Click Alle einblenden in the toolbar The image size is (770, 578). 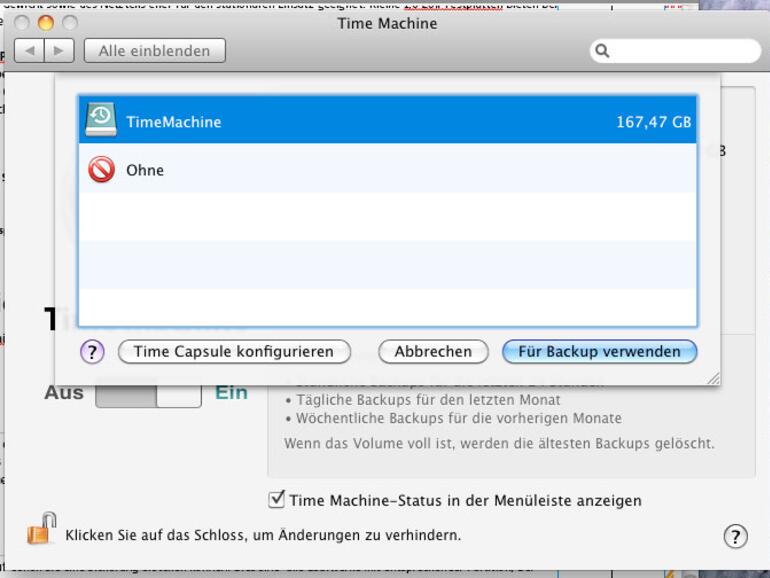pos(155,51)
